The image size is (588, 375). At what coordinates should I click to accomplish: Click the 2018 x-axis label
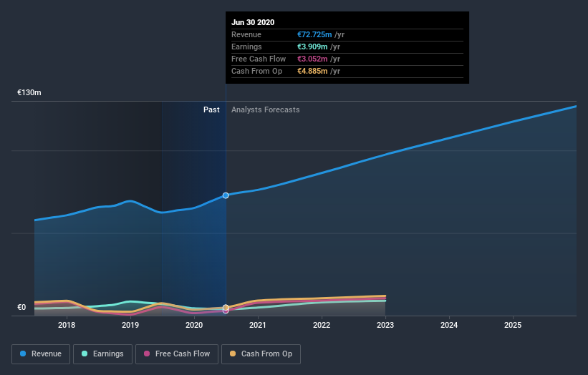click(x=67, y=325)
